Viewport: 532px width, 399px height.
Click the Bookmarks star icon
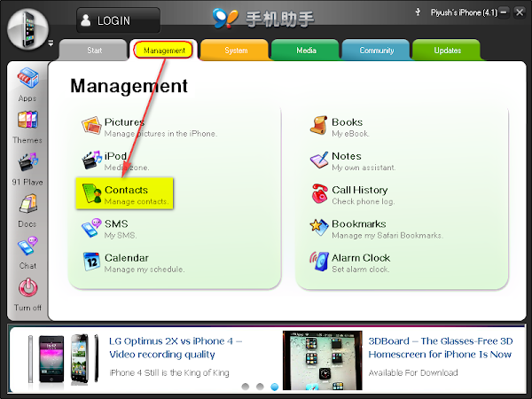319,227
